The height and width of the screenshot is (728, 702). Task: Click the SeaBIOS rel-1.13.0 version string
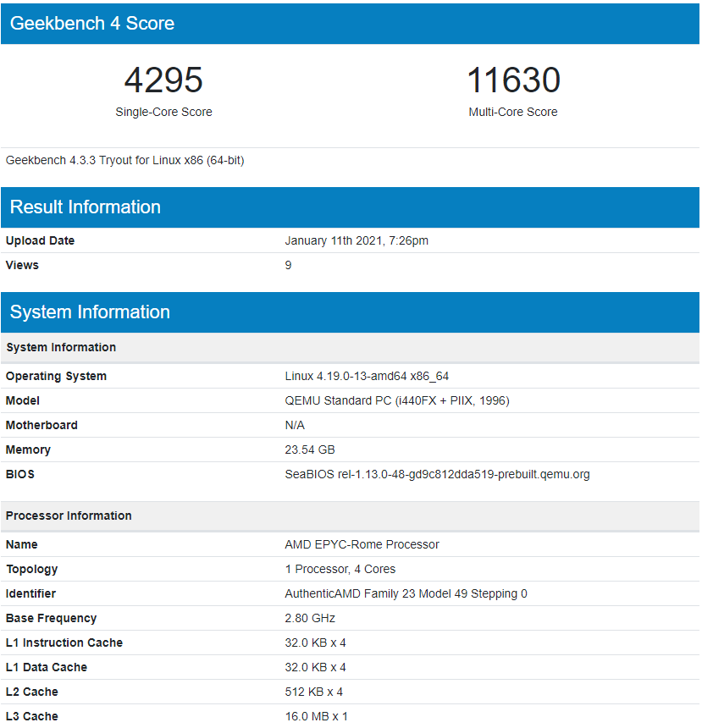pyautogui.click(x=437, y=475)
